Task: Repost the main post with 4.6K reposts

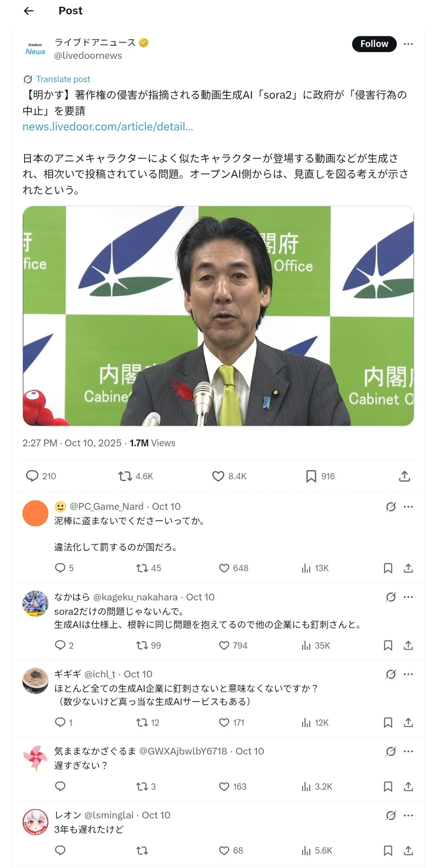Action: click(x=136, y=476)
